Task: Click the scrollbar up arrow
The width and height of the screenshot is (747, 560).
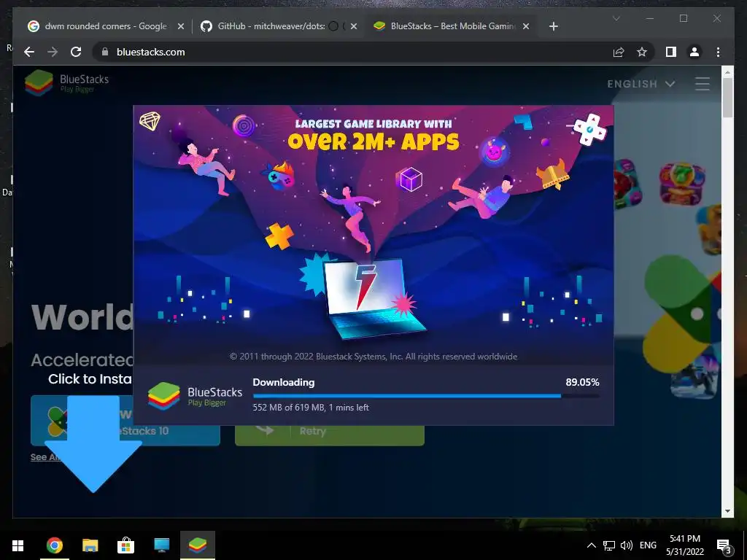Action: click(727, 72)
